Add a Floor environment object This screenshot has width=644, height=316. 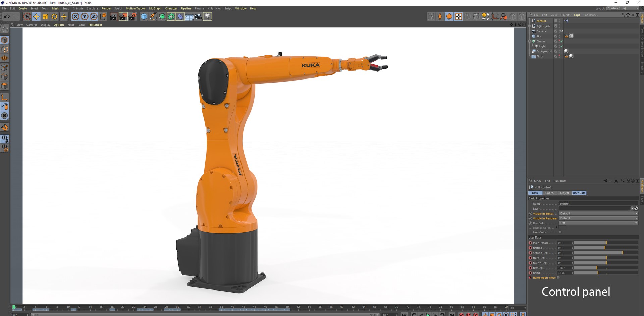tap(189, 16)
